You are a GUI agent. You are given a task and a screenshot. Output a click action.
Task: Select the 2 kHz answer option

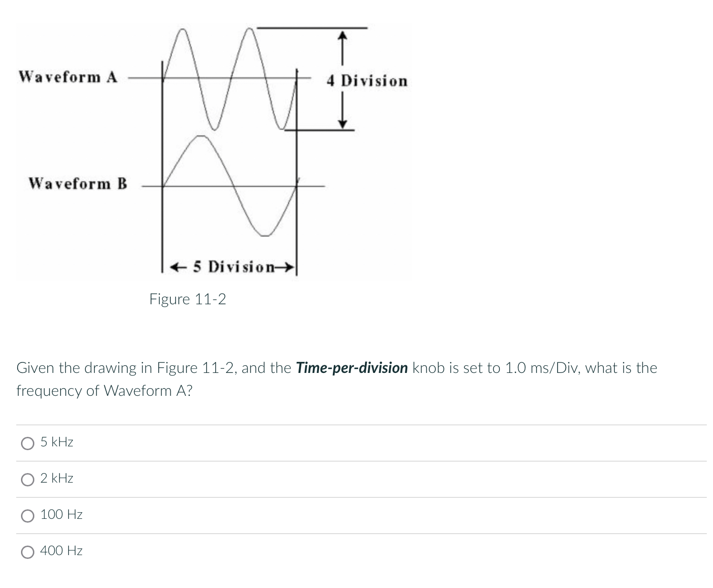(28, 479)
